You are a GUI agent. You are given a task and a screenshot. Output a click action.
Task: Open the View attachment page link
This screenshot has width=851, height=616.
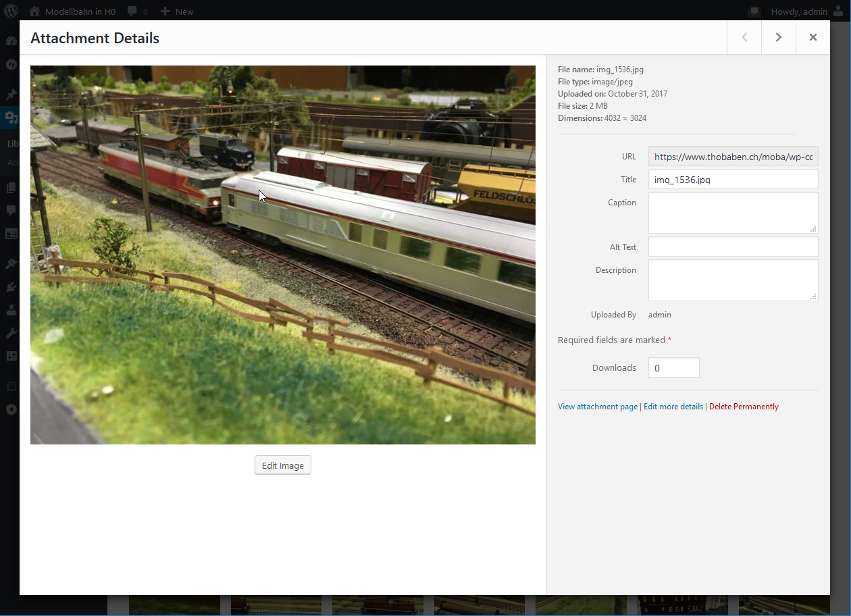point(598,407)
